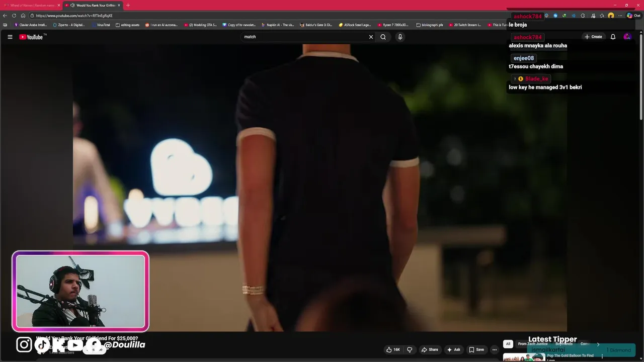Open the Instagram icon in stream overlay

tap(24, 344)
